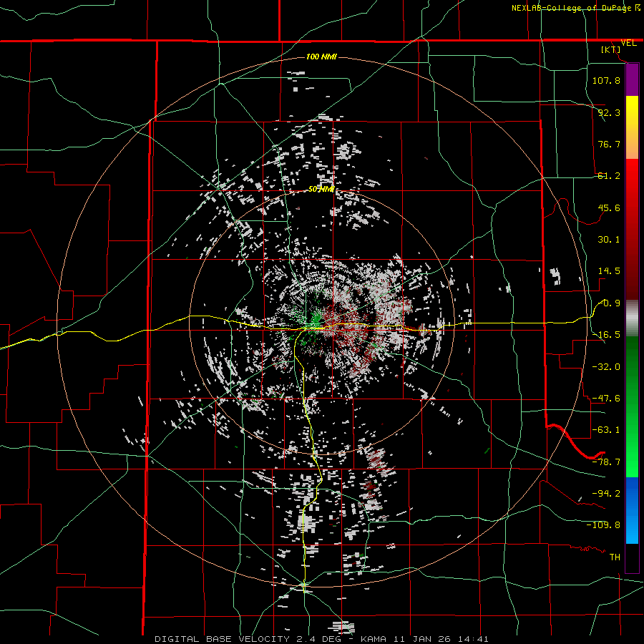Click the 30.1 velocity scale value
The height and width of the screenshot is (644, 644).
pos(609,240)
